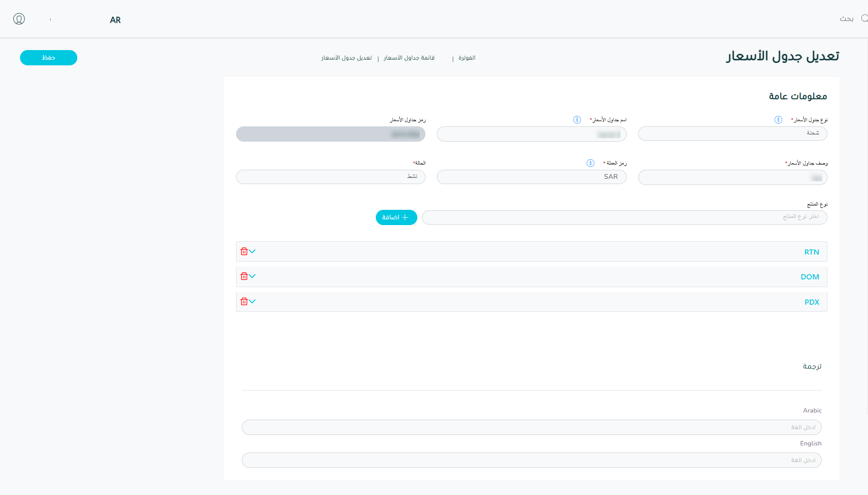Viewport: 868px width, 495px height.
Task: Click the search magnifier icon
Action: 864,18
